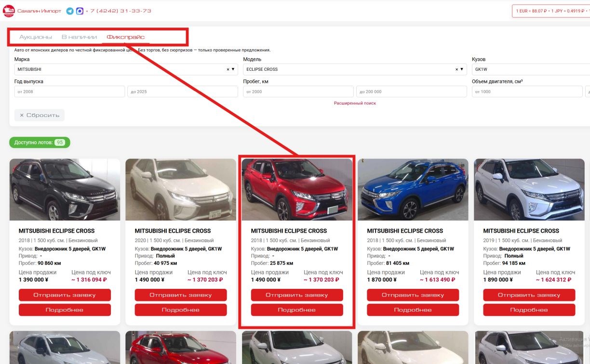Open Расширенный поиск advanced search link
The width and height of the screenshot is (590, 364).
pos(355,103)
